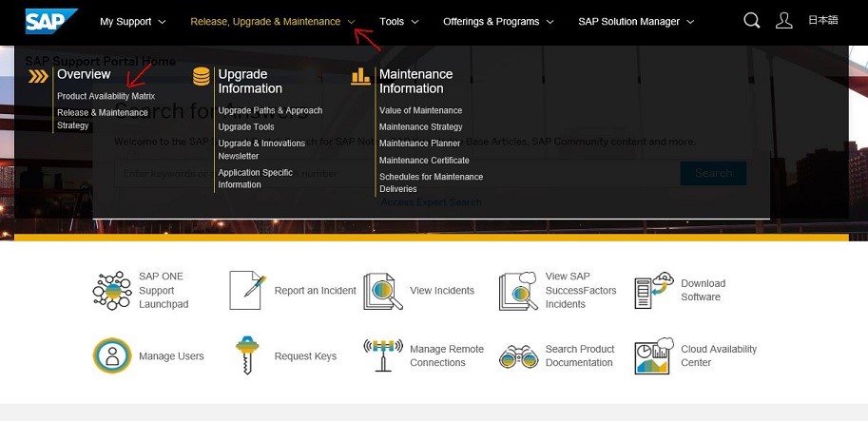Expand chevron next to Tools
Viewport: 868px width, 421px height.
(415, 22)
